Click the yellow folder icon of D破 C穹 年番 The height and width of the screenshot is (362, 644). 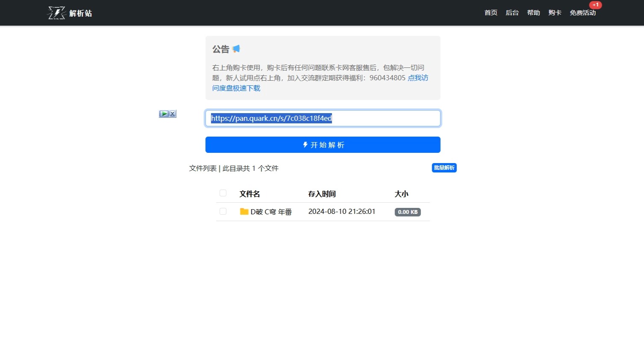244,211
